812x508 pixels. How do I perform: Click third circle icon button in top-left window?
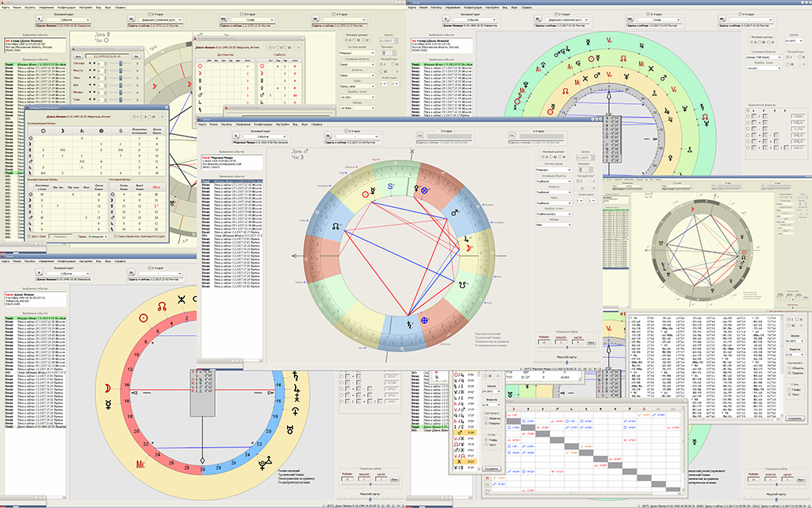(224, 19)
